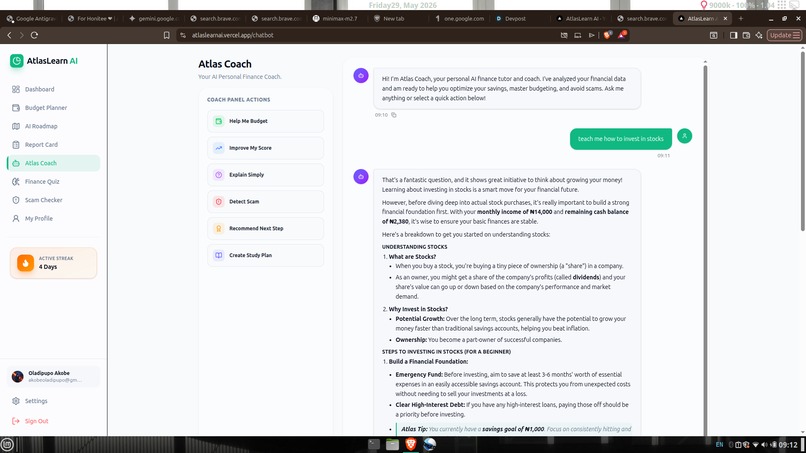The width and height of the screenshot is (806, 453).
Task: Click the coach bot avatar beside the greeting
Action: click(361, 76)
